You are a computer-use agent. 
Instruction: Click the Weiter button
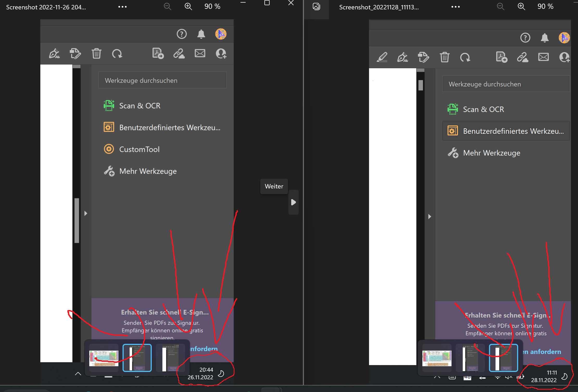point(274,186)
